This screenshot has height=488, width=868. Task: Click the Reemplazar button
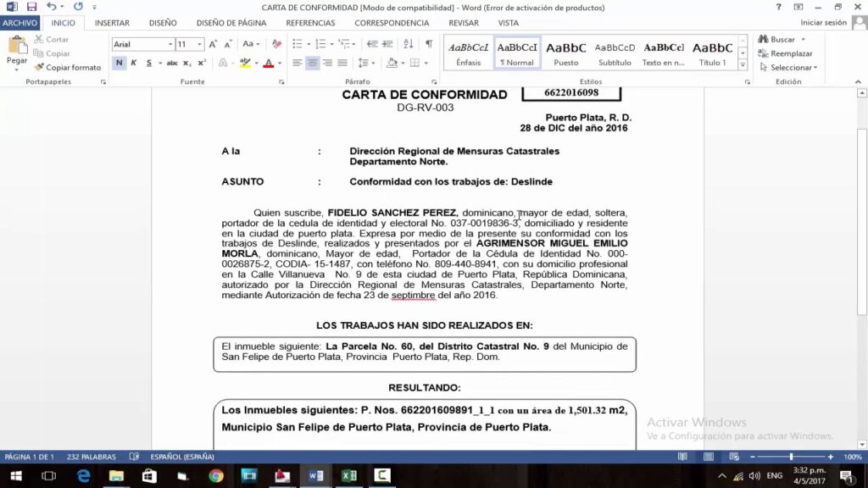coord(786,53)
